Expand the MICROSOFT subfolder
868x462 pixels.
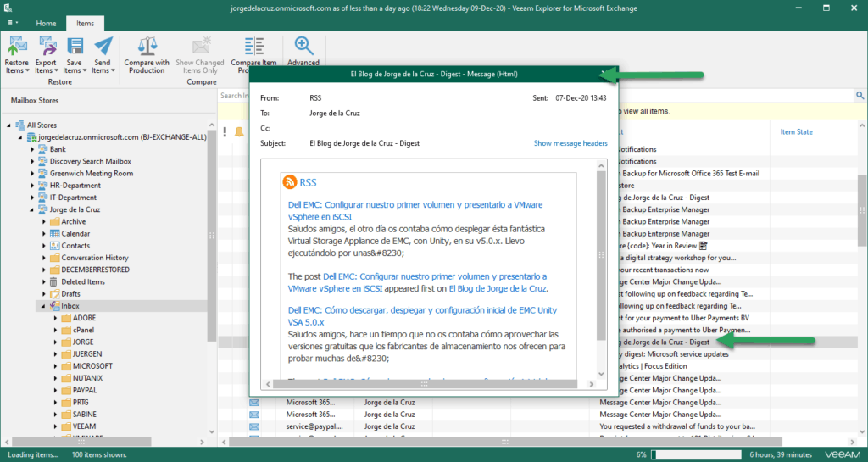click(x=55, y=366)
